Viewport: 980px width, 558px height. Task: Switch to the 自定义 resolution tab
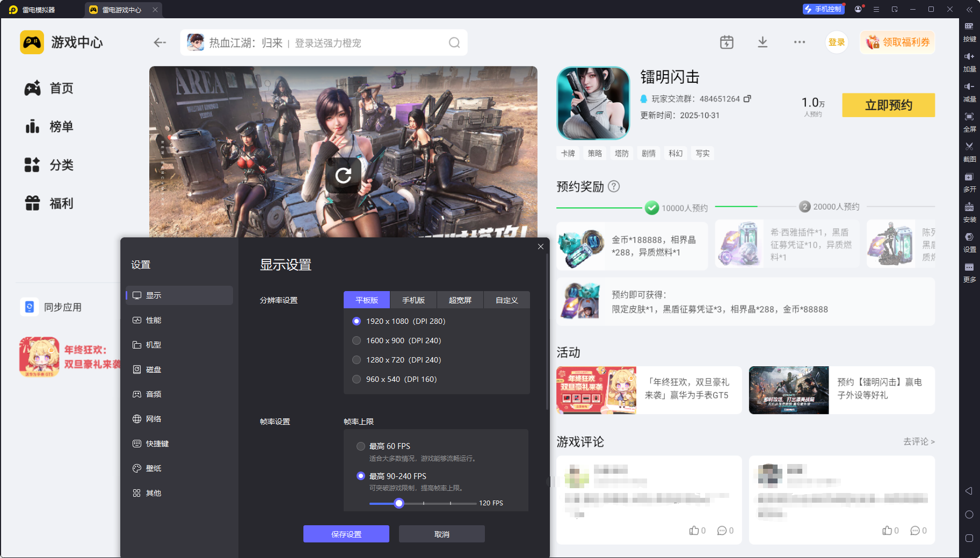pyautogui.click(x=507, y=300)
